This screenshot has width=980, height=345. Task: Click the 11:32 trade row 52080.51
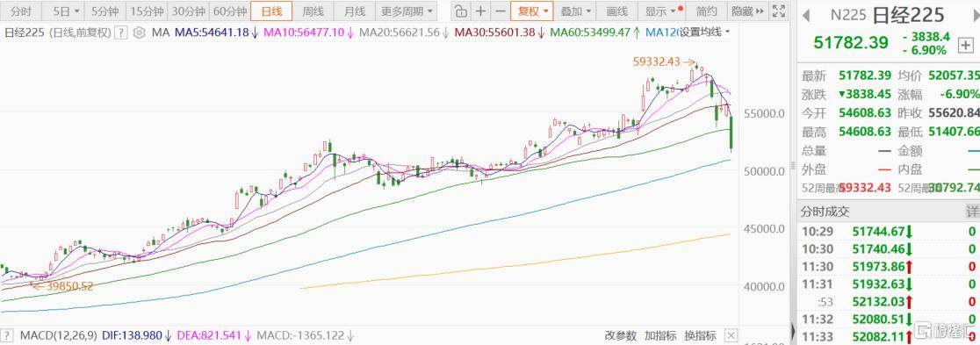(x=888, y=320)
